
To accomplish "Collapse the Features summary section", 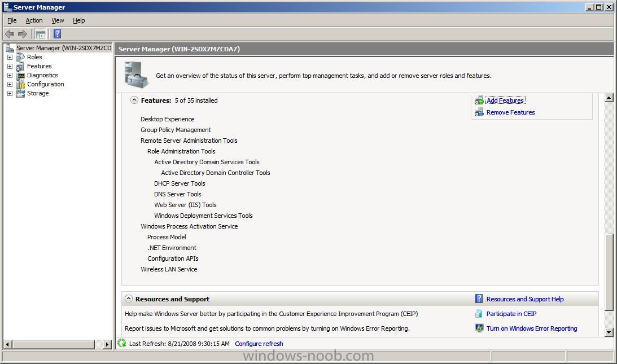I will [x=134, y=100].
